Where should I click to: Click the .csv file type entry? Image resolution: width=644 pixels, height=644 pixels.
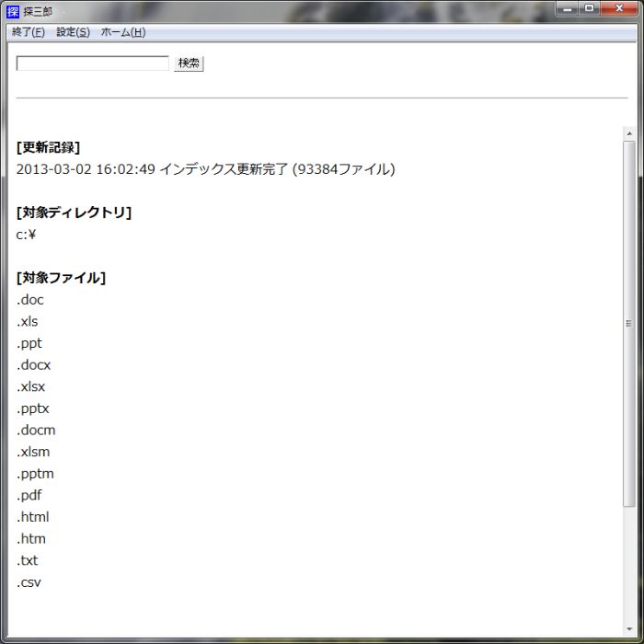pyautogui.click(x=29, y=582)
